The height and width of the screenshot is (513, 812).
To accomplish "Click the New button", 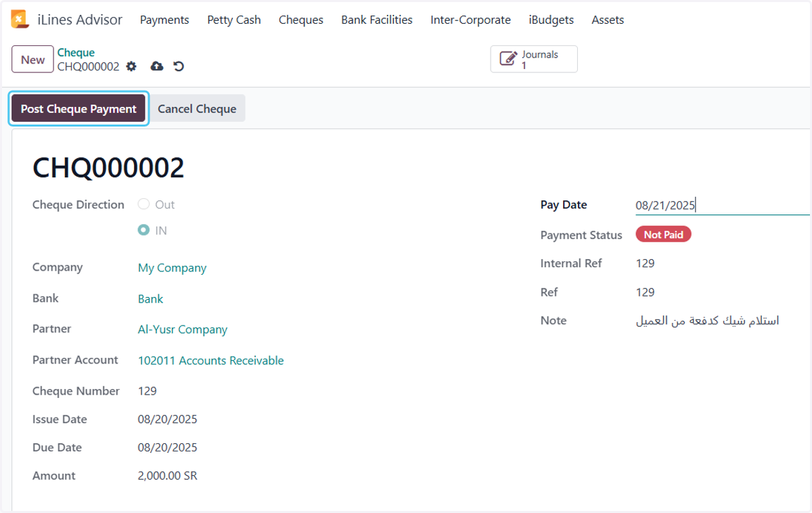I will [x=32, y=60].
